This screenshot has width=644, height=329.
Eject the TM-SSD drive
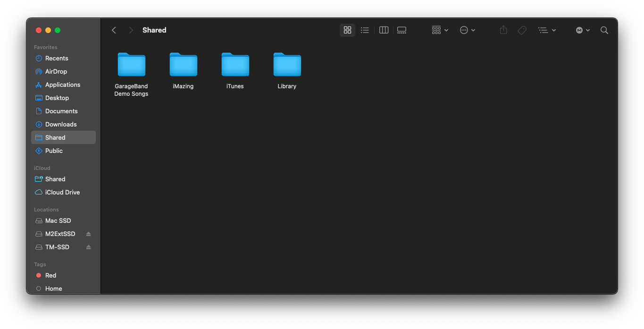(88, 247)
